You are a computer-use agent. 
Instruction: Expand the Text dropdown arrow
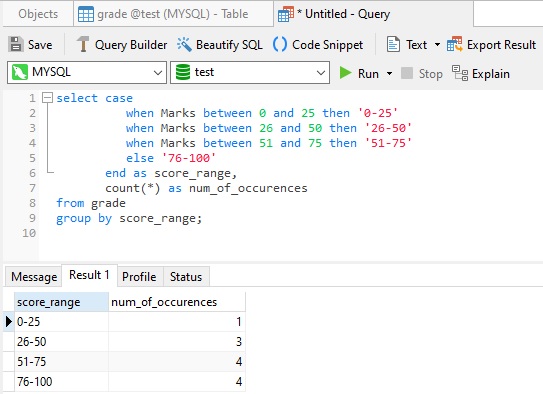click(x=437, y=44)
